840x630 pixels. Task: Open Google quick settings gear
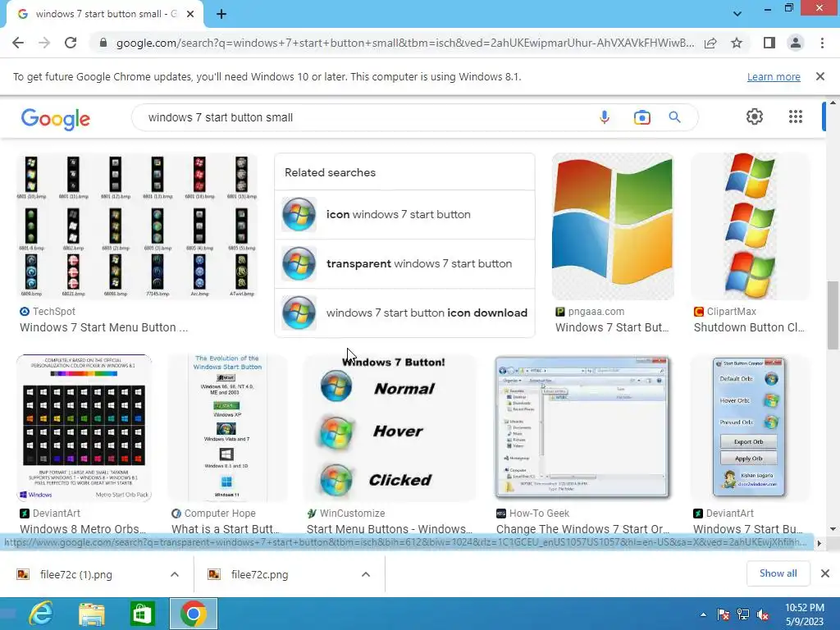coord(755,116)
